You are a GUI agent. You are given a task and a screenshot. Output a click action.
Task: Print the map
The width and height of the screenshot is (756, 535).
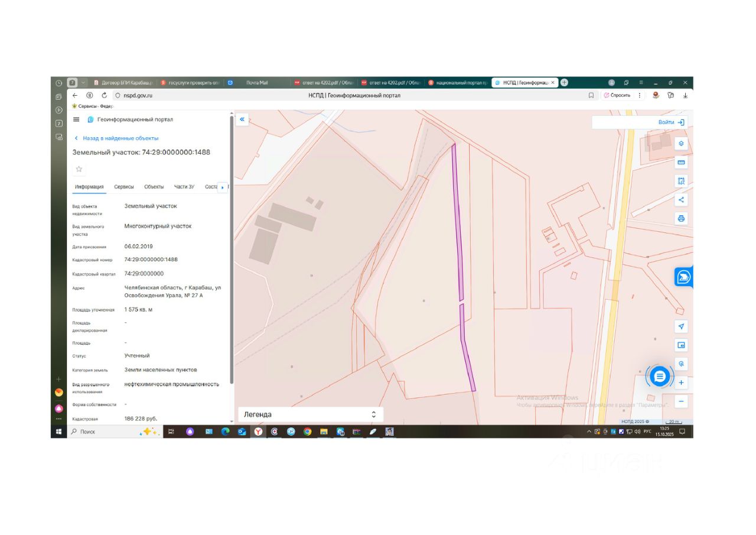click(x=681, y=219)
